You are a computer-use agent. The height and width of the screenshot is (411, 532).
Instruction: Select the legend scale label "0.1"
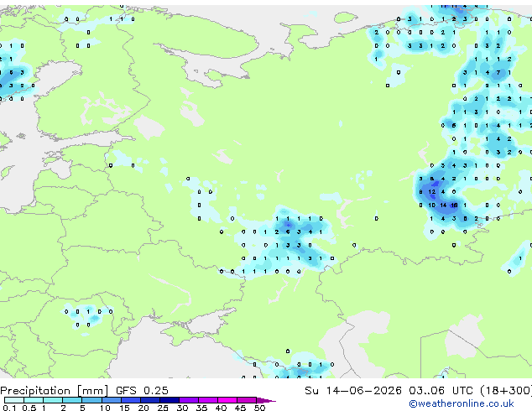pos(9,408)
